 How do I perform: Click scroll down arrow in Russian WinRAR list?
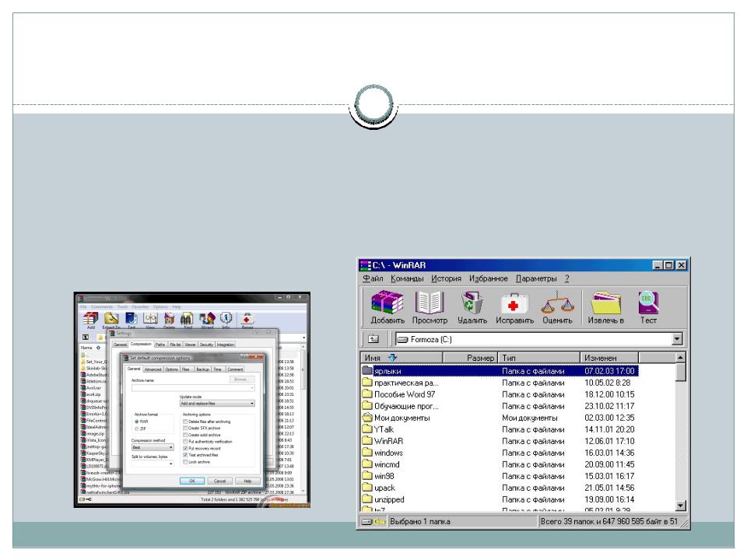681,506
